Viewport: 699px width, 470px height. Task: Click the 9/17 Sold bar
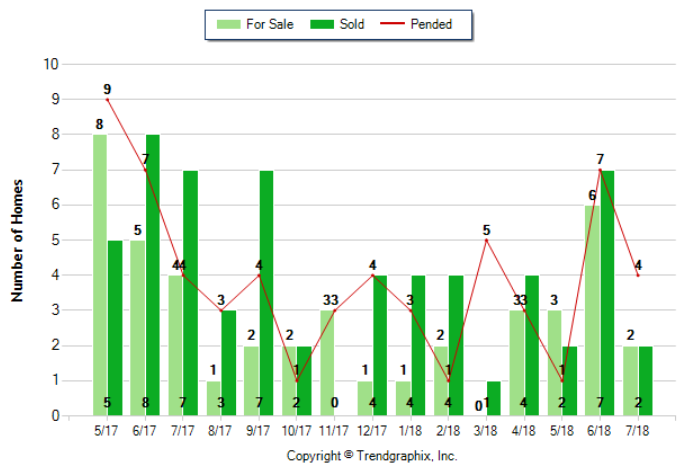[x=267, y=293]
